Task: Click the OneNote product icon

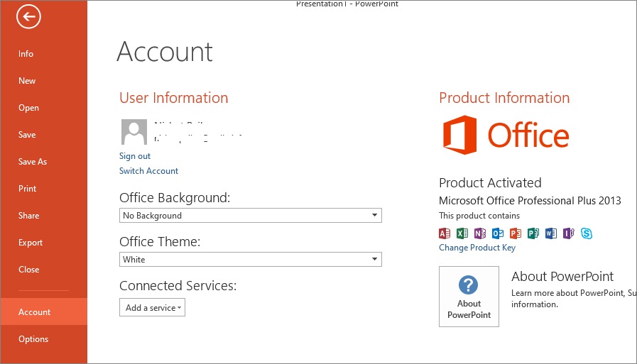Action: (x=480, y=233)
